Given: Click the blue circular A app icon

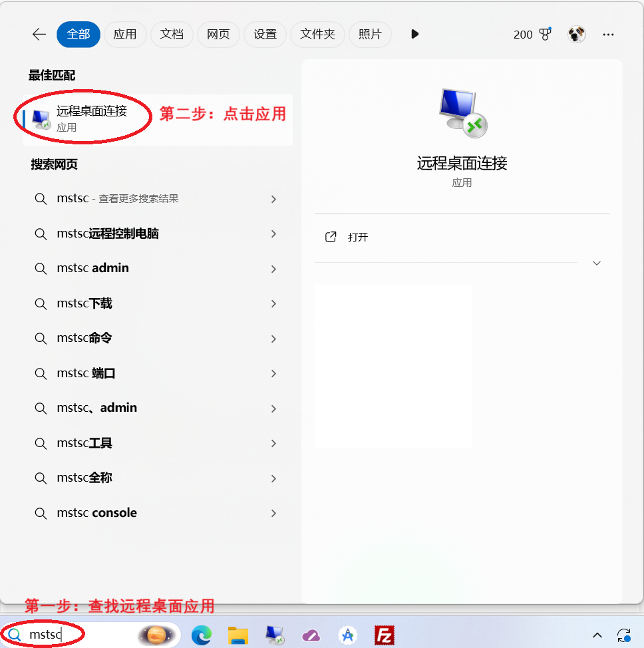Looking at the screenshot, I should [x=347, y=635].
